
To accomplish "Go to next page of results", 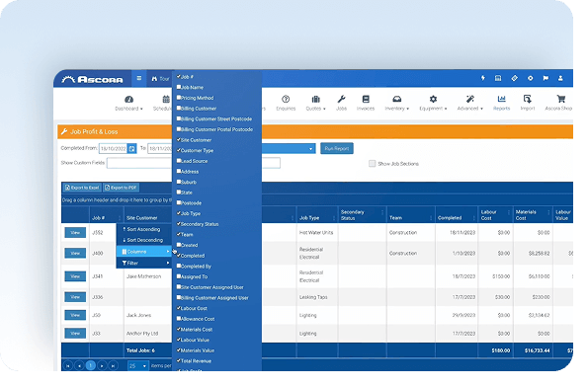I will click(102, 365).
